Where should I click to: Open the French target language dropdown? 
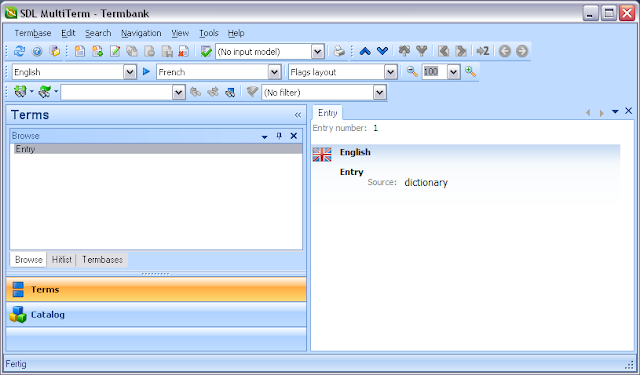[x=274, y=72]
